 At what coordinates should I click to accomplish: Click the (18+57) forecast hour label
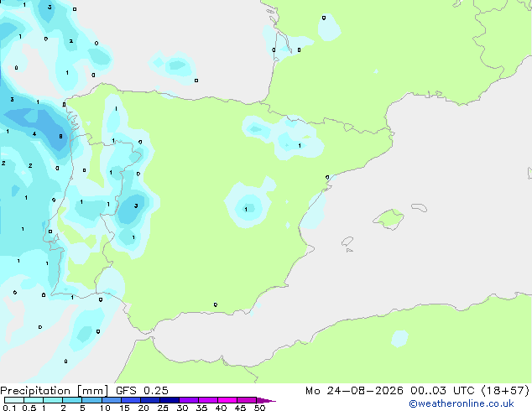tap(505, 391)
